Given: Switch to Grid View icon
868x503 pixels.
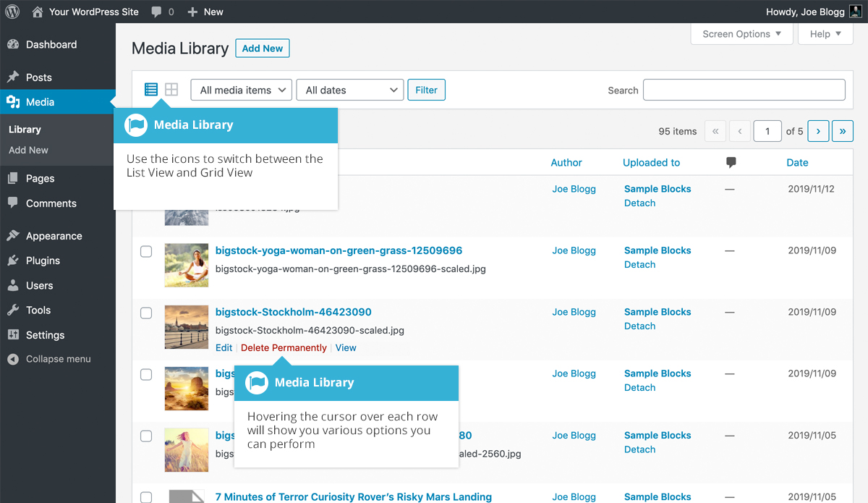Looking at the screenshot, I should 171,90.
